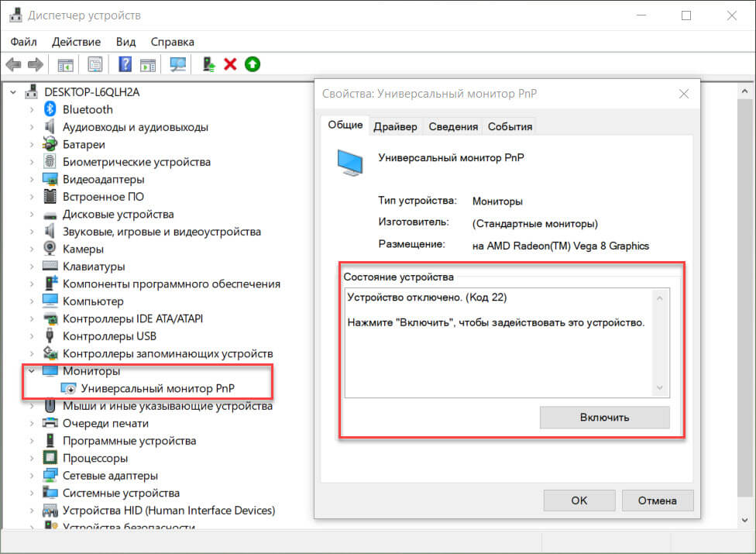Click the Forward navigation arrow icon

(x=36, y=64)
